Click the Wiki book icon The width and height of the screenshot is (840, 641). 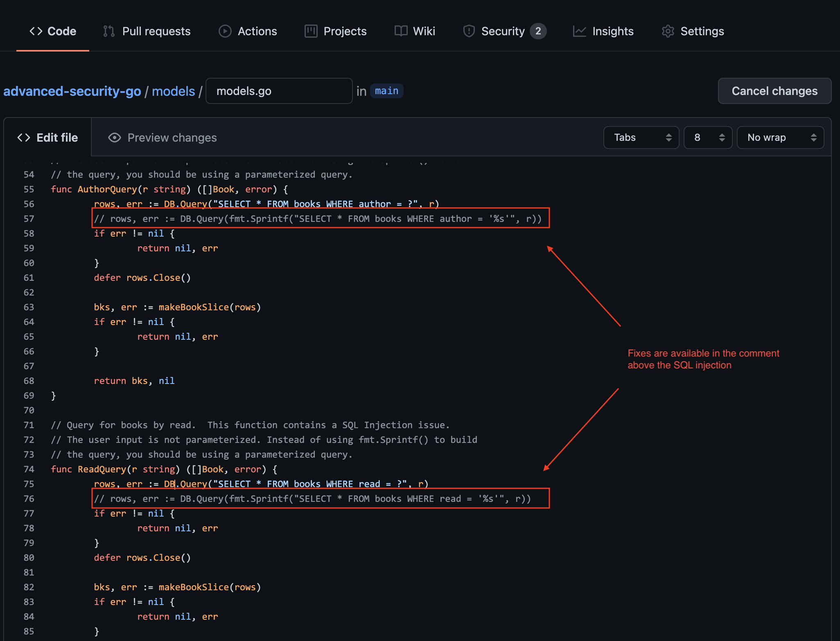tap(401, 31)
